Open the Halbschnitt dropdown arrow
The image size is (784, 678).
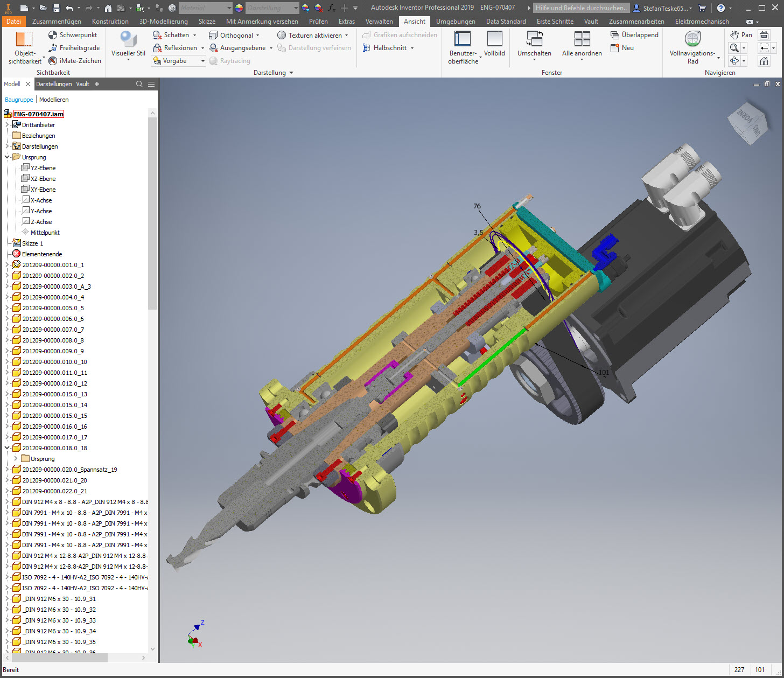[412, 48]
